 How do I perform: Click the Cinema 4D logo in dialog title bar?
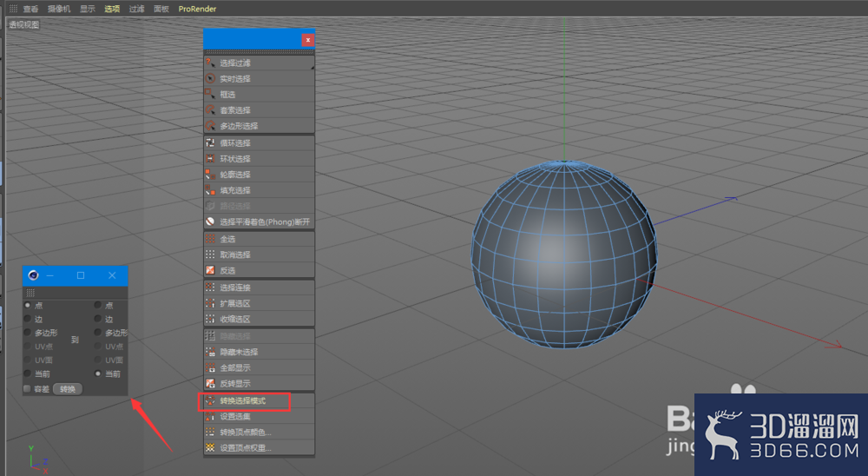pos(33,275)
